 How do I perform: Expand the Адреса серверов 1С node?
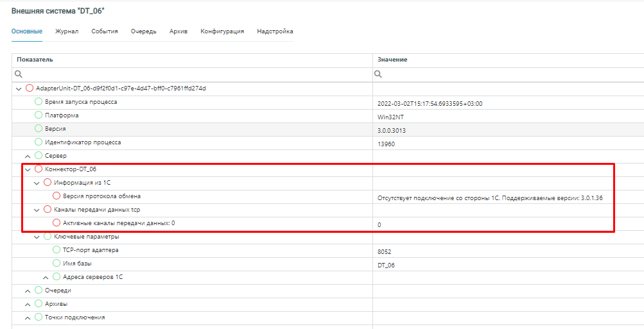(46, 277)
